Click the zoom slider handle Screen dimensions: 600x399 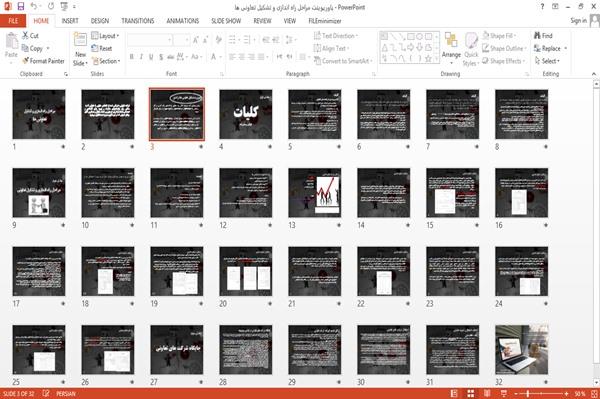point(528,394)
